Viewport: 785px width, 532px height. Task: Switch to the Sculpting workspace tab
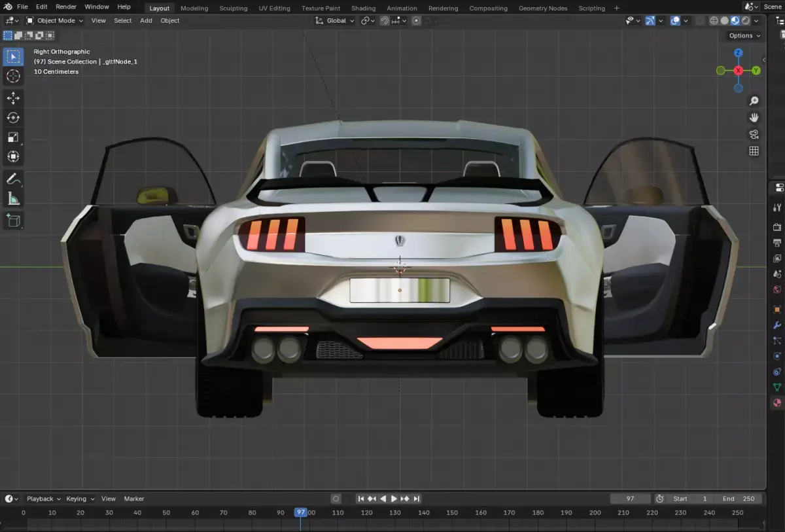(x=234, y=9)
